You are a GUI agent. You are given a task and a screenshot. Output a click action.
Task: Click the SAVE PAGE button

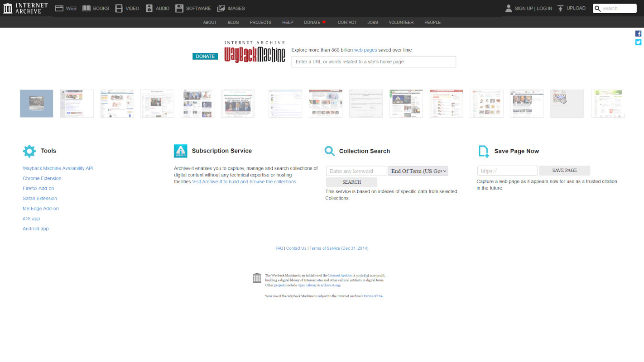click(564, 171)
